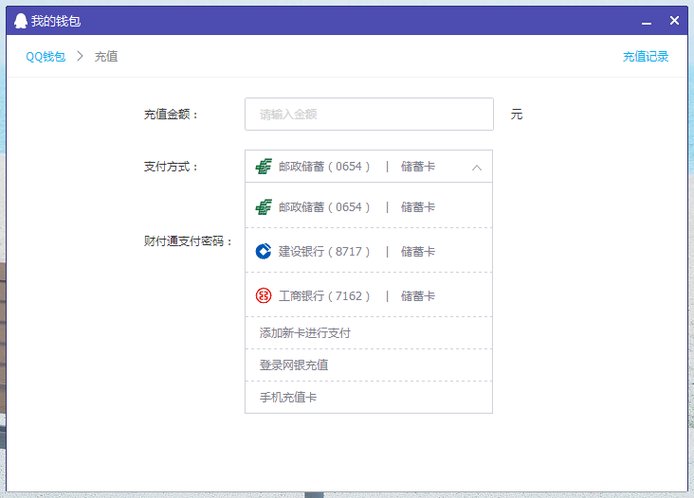Click the 充值 breadcrumb text
Image resolution: width=694 pixels, height=498 pixels.
click(106, 57)
